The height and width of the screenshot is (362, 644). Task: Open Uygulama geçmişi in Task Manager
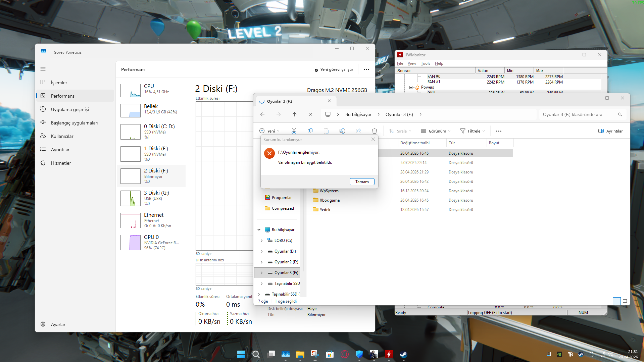point(75,109)
